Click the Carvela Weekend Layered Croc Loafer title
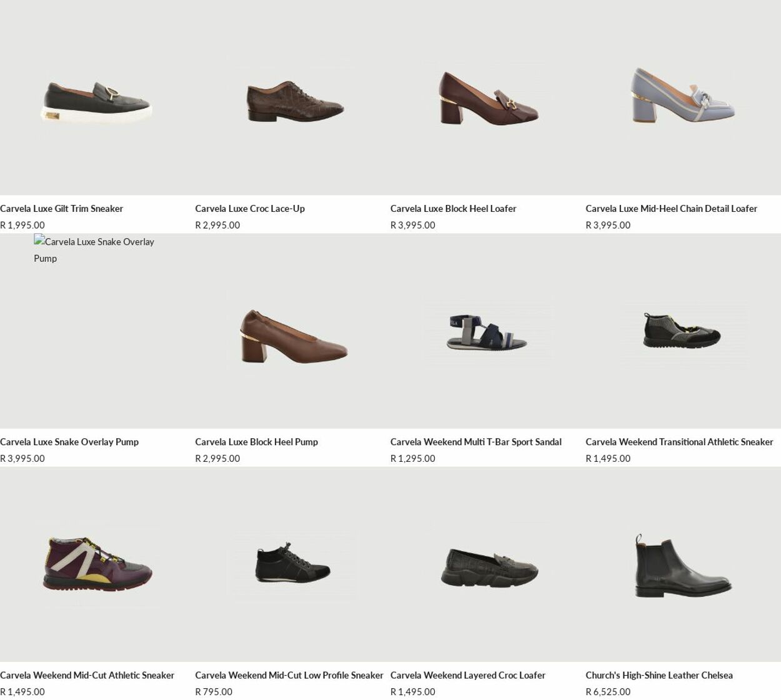 [x=467, y=676]
